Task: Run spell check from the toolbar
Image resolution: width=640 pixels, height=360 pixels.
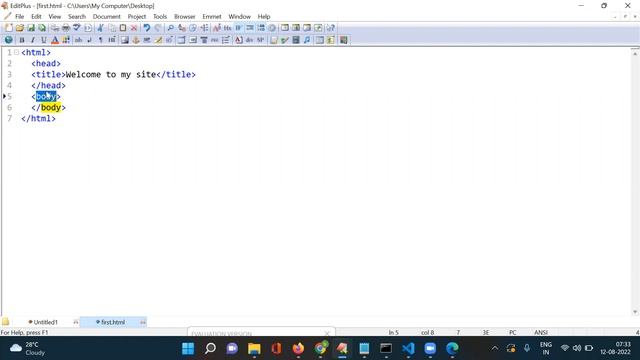Action: tap(76, 28)
